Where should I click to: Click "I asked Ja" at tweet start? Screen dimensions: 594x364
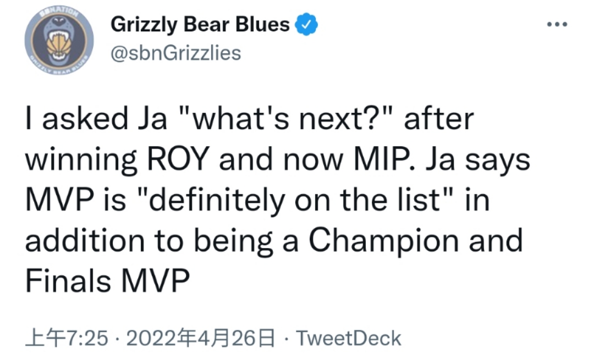[x=96, y=119]
